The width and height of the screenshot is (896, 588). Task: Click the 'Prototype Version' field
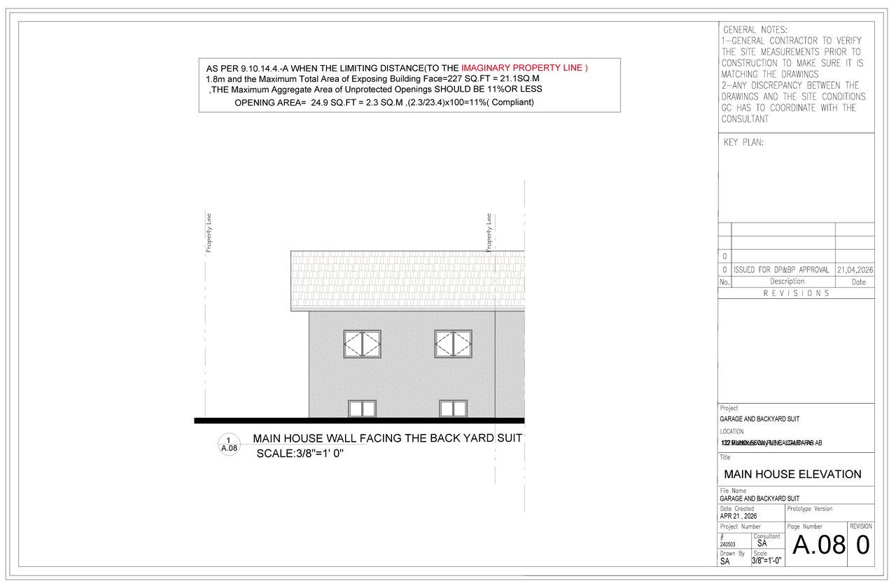coord(810,509)
